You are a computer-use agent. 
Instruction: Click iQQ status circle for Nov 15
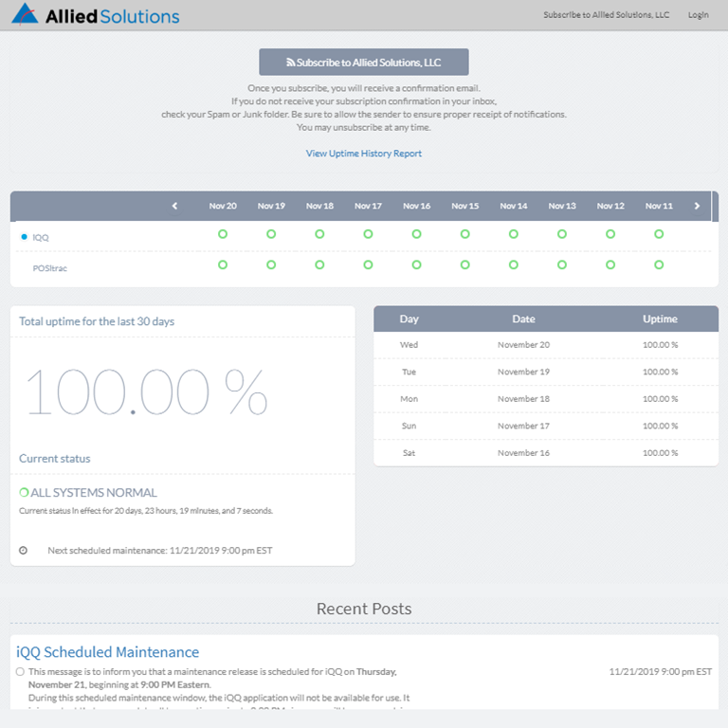[464, 234]
